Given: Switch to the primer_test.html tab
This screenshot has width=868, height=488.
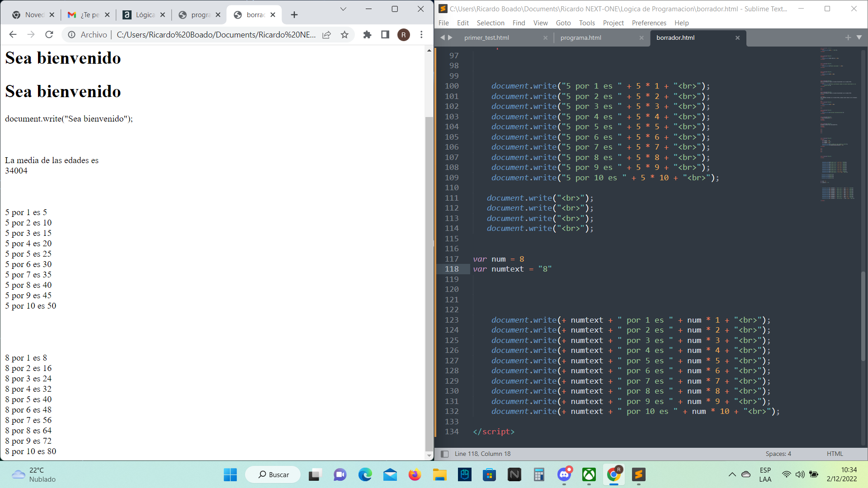Looking at the screenshot, I should pyautogui.click(x=489, y=38).
